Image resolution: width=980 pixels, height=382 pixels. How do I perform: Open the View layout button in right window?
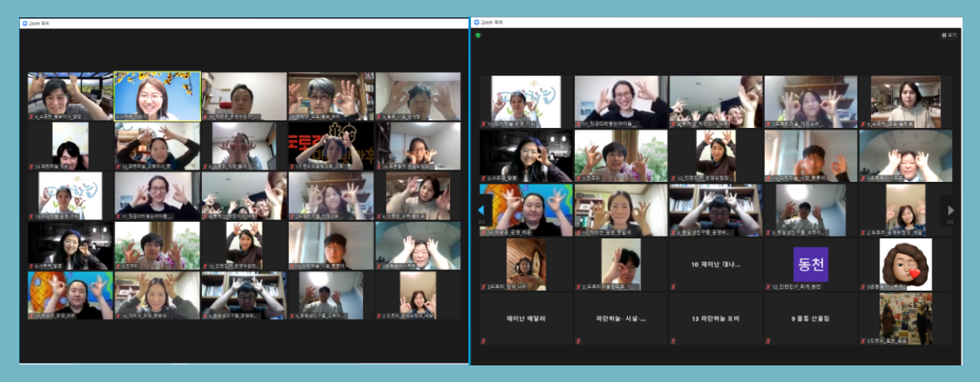(x=949, y=35)
